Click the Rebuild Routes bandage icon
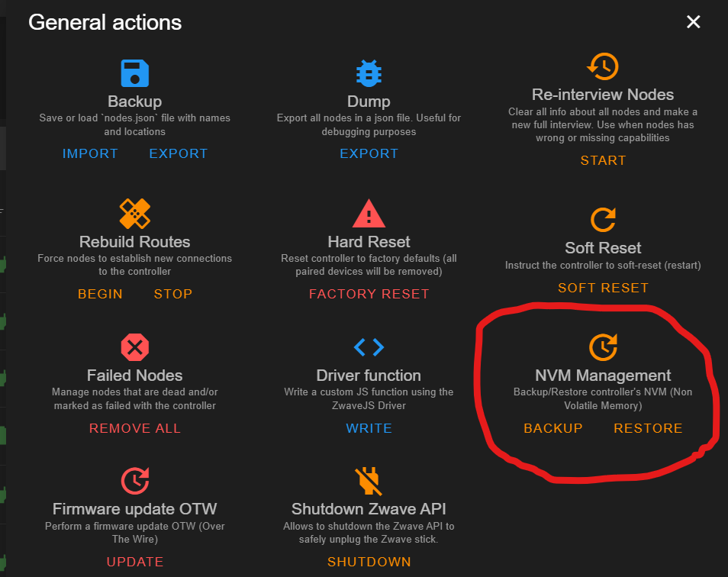Screen dimensions: 728x577 click(x=135, y=214)
